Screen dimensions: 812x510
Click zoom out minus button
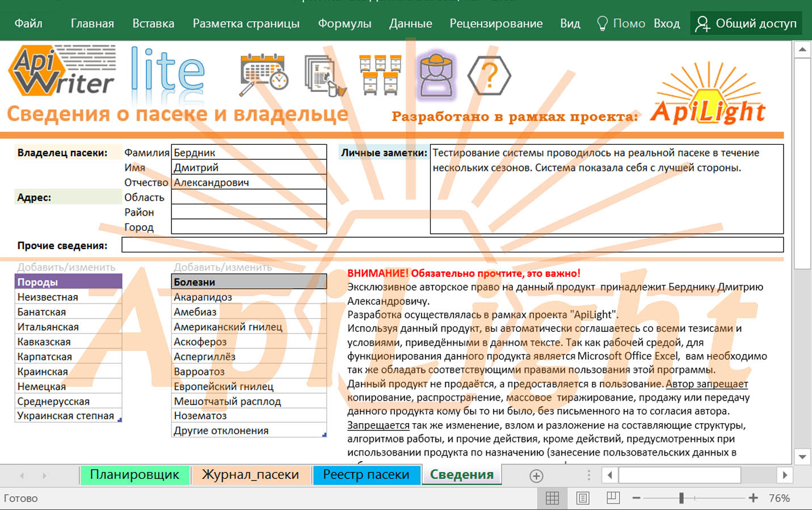click(636, 498)
